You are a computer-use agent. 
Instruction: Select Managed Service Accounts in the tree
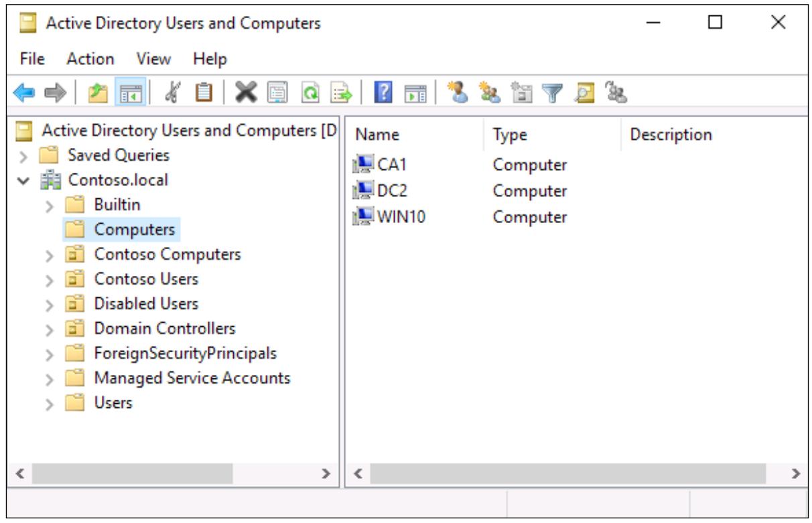(192, 378)
